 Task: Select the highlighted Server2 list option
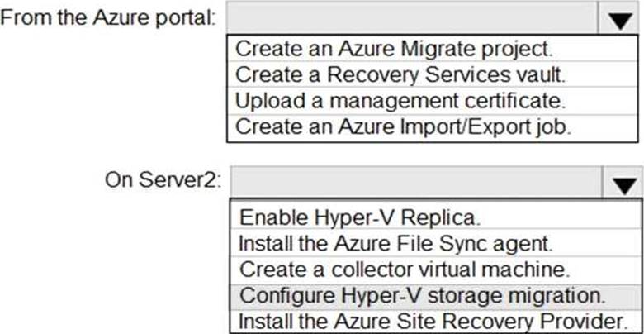point(422,295)
